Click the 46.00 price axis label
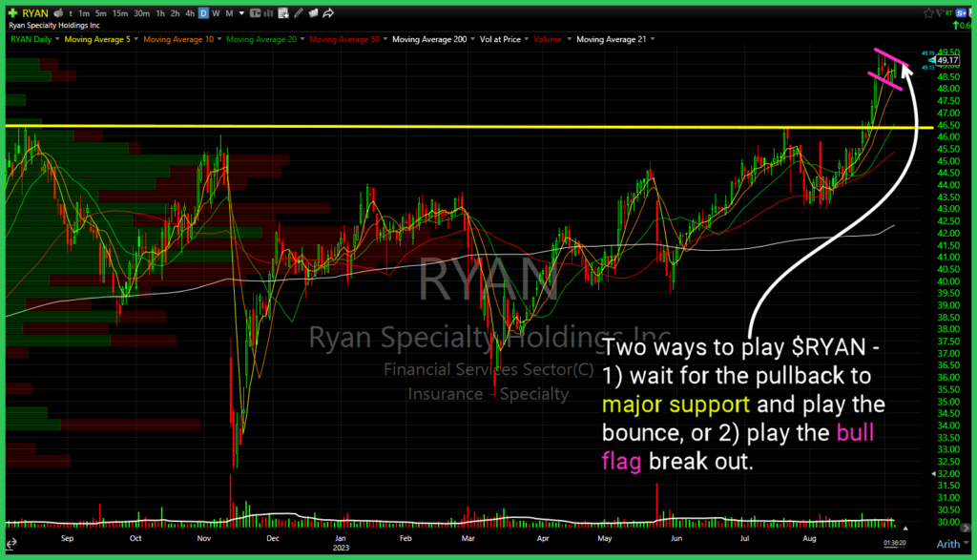 point(947,137)
